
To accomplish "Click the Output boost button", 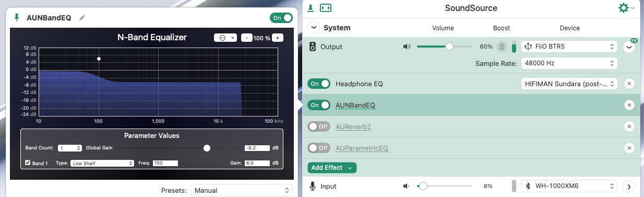I will pos(502,47).
